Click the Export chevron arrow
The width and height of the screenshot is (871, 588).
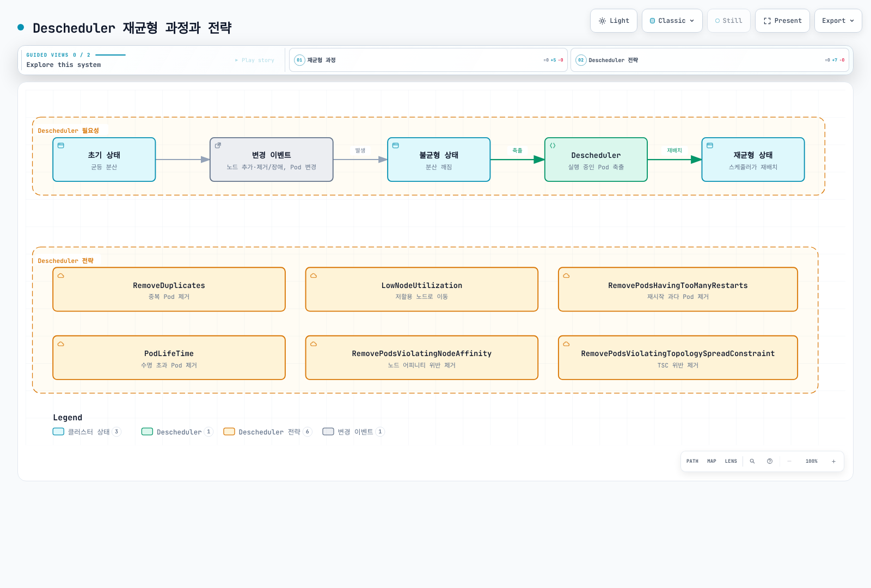pos(852,21)
